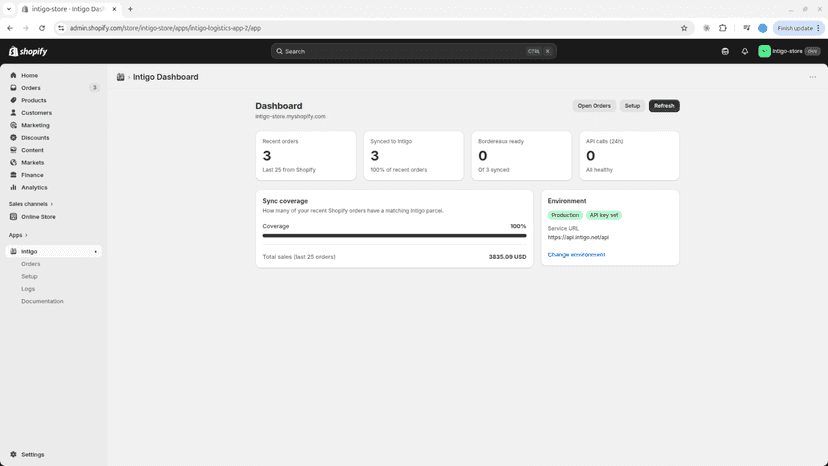The image size is (828, 466).
Task: Click the dashboard Setup button
Action: [x=632, y=106]
